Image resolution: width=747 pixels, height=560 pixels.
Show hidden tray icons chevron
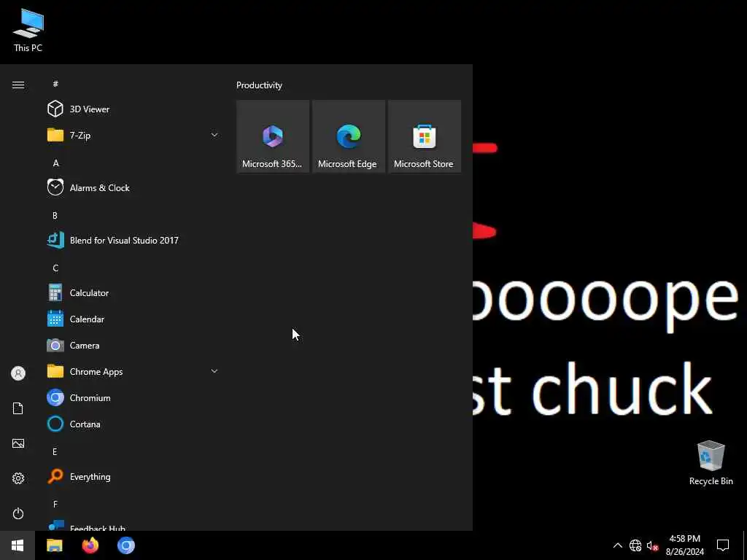[617, 545]
